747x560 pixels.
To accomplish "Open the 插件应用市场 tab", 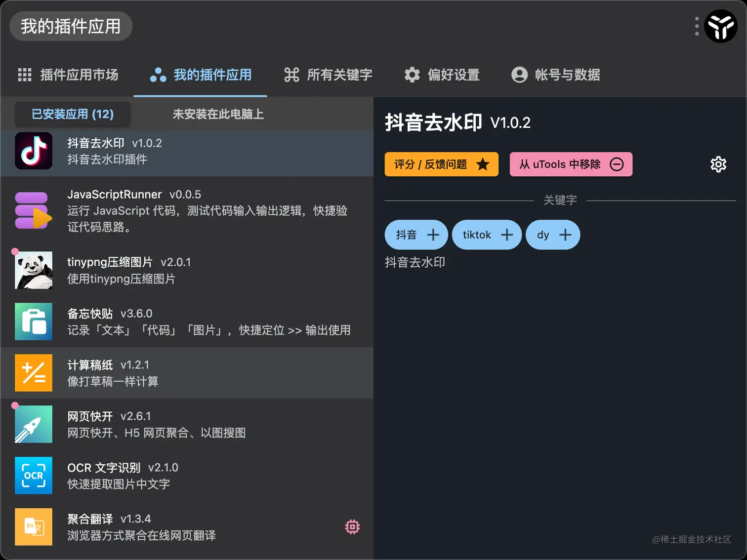I will click(x=68, y=75).
